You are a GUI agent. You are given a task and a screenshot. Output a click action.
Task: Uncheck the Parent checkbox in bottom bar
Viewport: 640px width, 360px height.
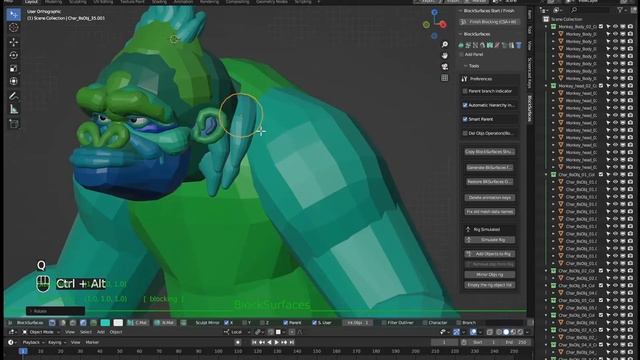[286, 323]
